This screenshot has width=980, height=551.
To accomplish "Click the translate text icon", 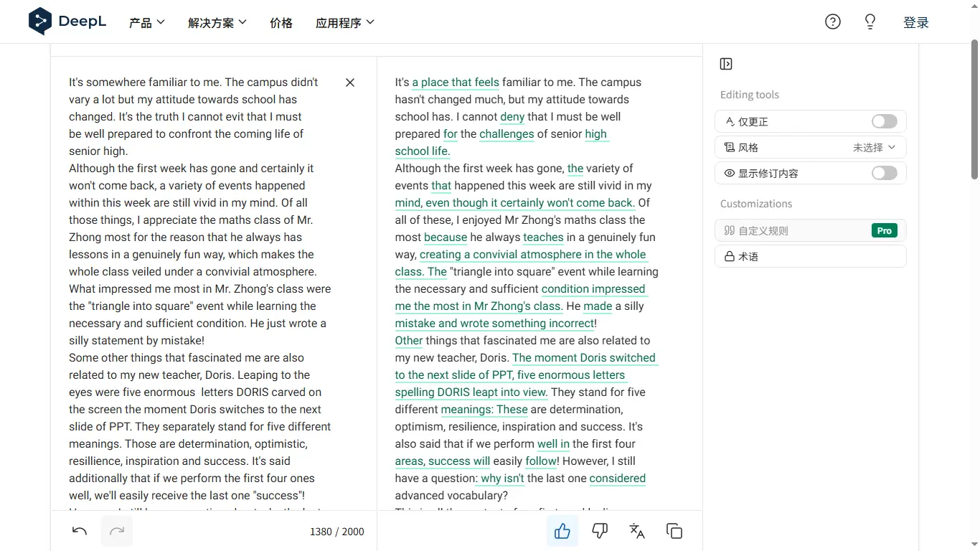I will 637,531.
